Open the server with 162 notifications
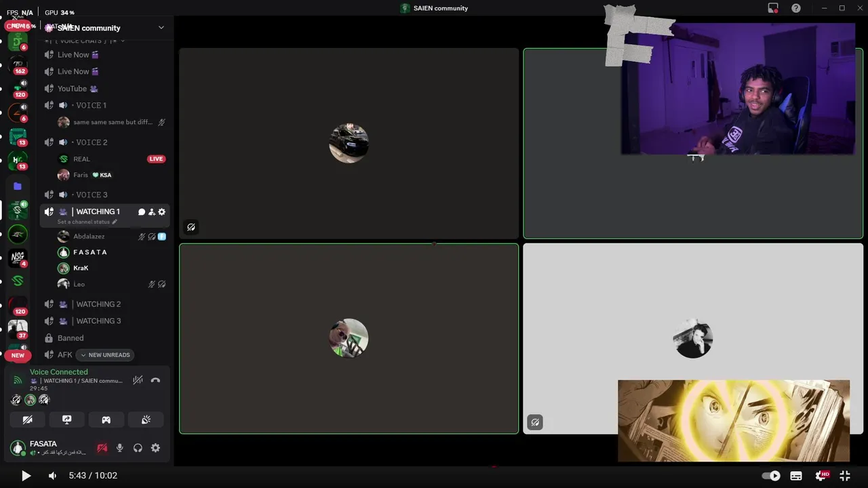Image resolution: width=868 pixels, height=488 pixels. tap(18, 64)
